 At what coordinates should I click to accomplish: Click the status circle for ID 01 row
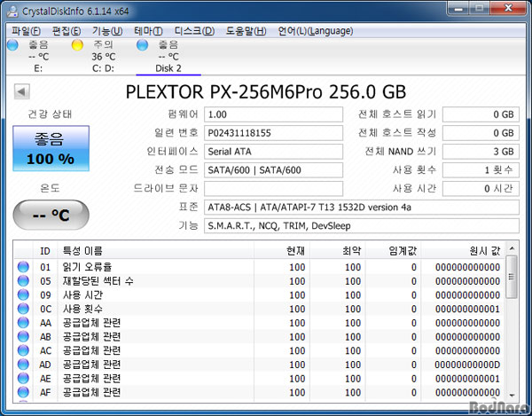pos(23,267)
